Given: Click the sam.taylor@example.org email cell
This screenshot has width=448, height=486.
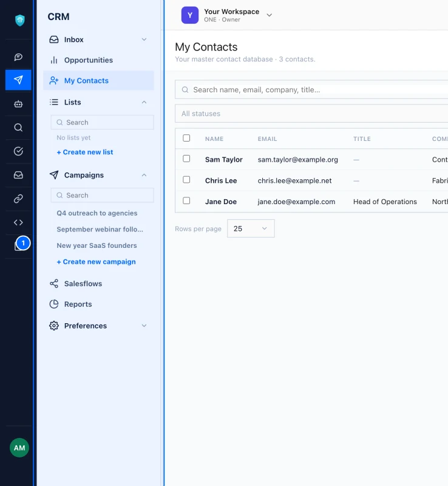Looking at the screenshot, I should click(297, 160).
